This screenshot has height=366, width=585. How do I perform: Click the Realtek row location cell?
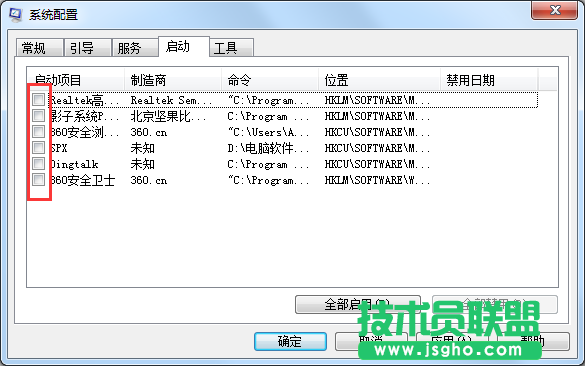(377, 100)
